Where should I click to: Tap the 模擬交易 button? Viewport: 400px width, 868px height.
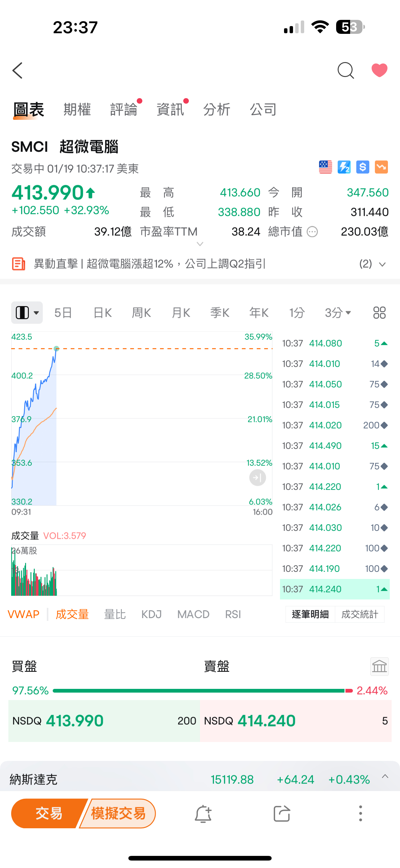pyautogui.click(x=118, y=813)
